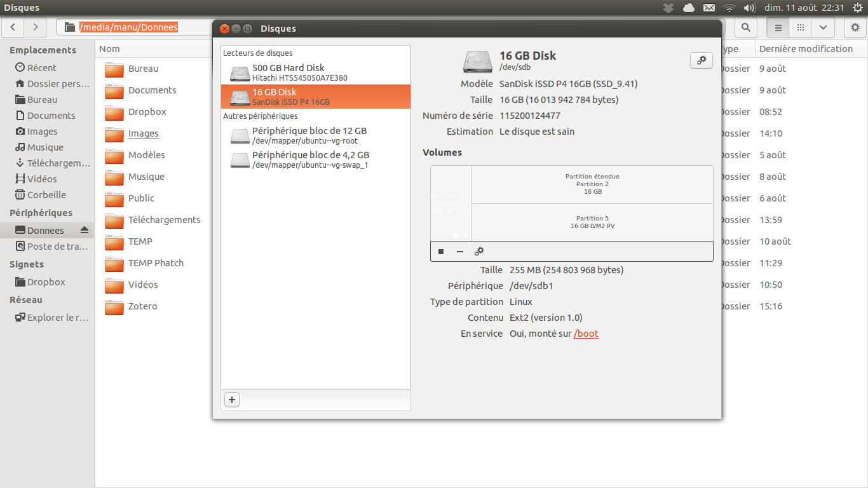Open view options dropdown arrow
The width and height of the screenshot is (868, 488).
point(823,27)
